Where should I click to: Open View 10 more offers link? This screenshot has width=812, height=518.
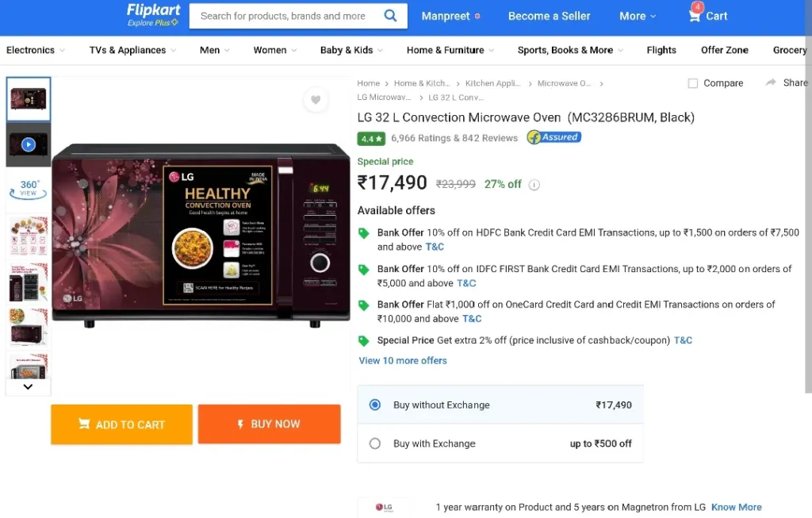pos(402,360)
